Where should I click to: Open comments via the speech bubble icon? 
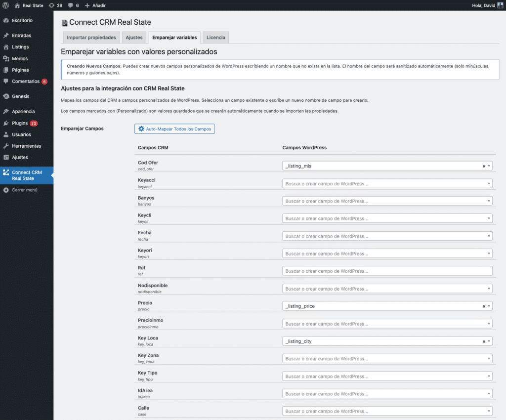tap(71, 5)
